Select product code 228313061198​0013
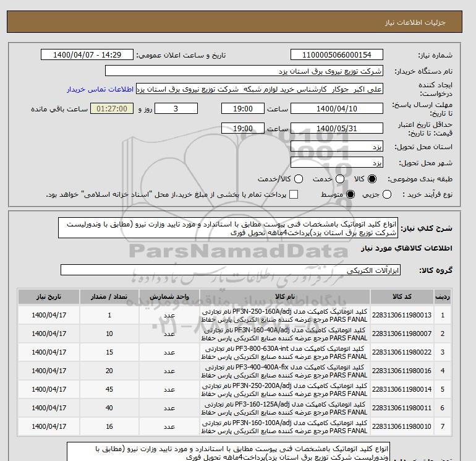 tap(402, 315)
